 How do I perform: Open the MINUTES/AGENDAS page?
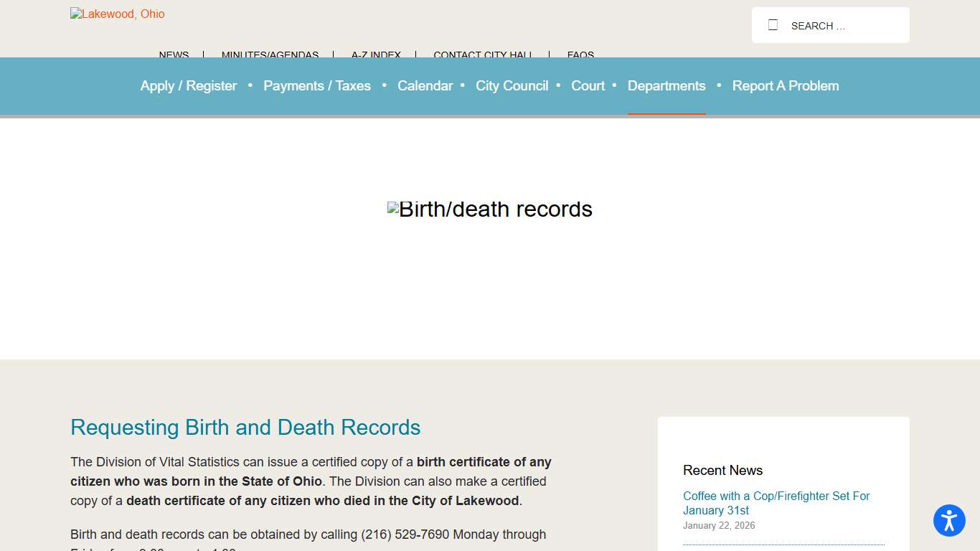(270, 55)
